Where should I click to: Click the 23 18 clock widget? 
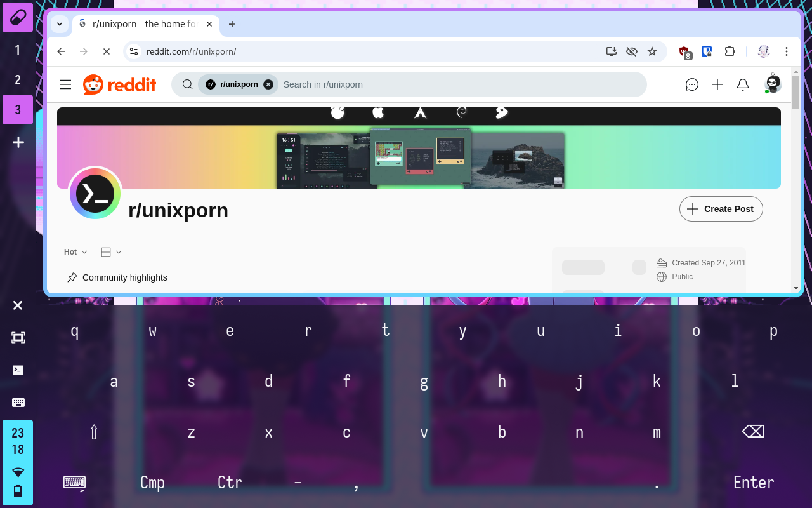pos(18,441)
